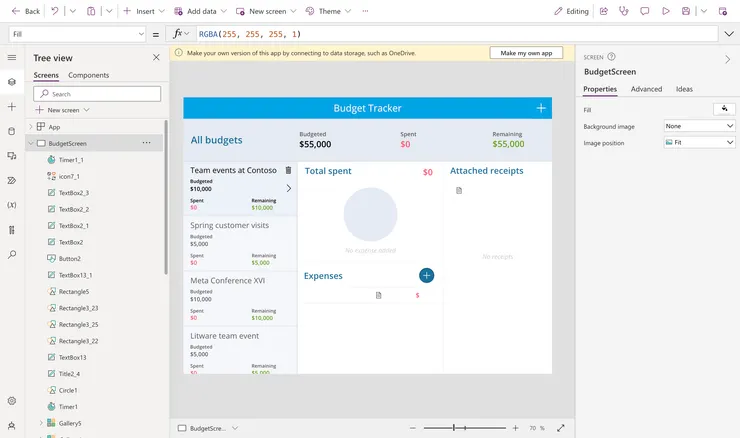Save the app with the disk icon
740x438 pixels.
coord(686,11)
